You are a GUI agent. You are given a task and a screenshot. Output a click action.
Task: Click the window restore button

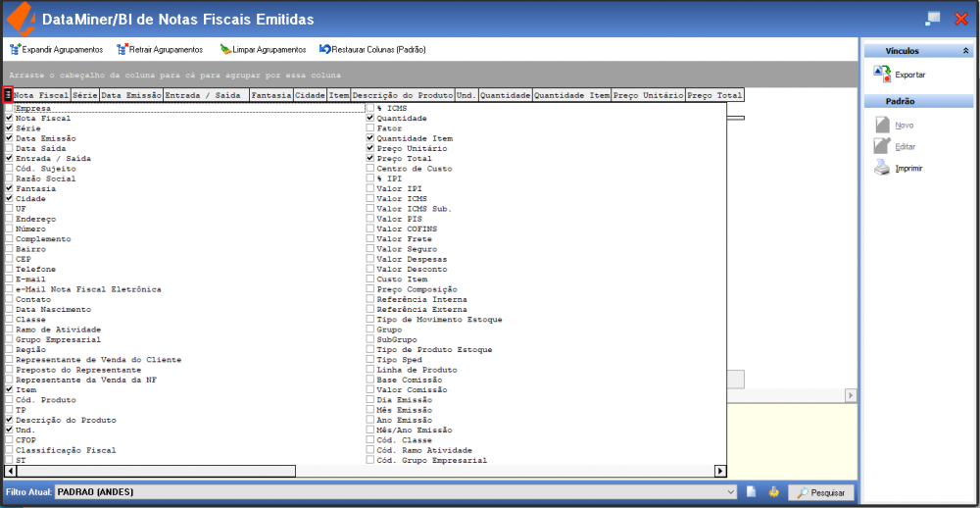pos(933,19)
